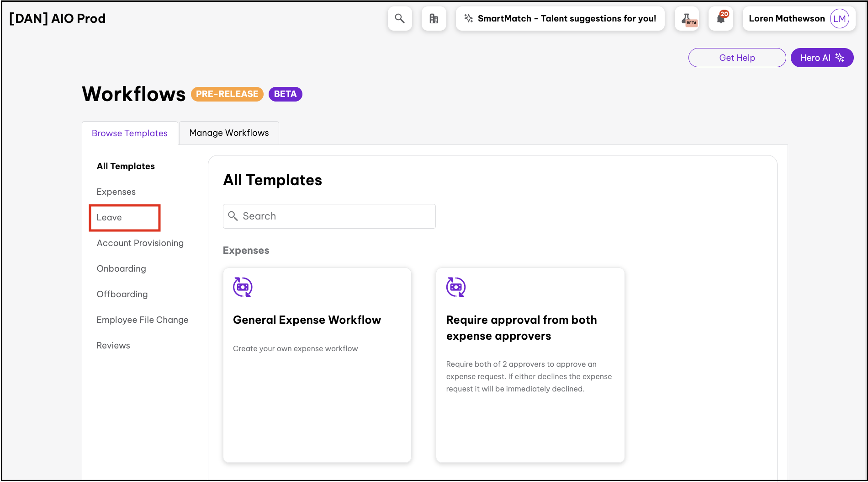Click the search magnifier icon in header

[400, 19]
